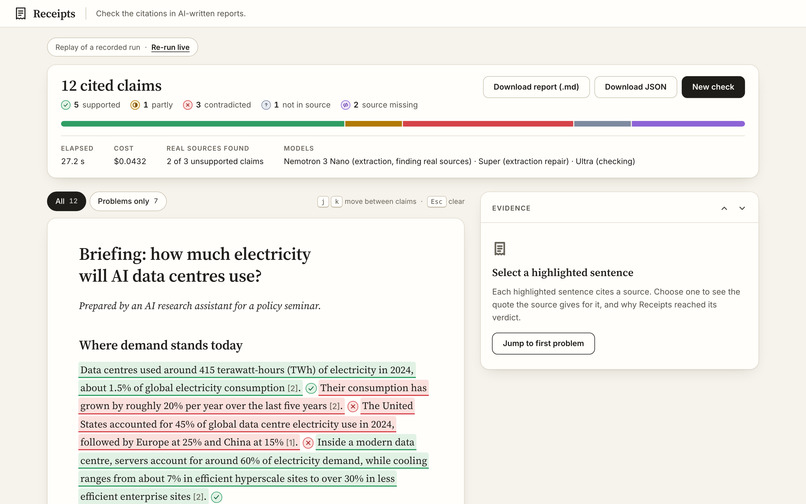Click 'Select a highlighted sentence' heading

click(x=562, y=273)
